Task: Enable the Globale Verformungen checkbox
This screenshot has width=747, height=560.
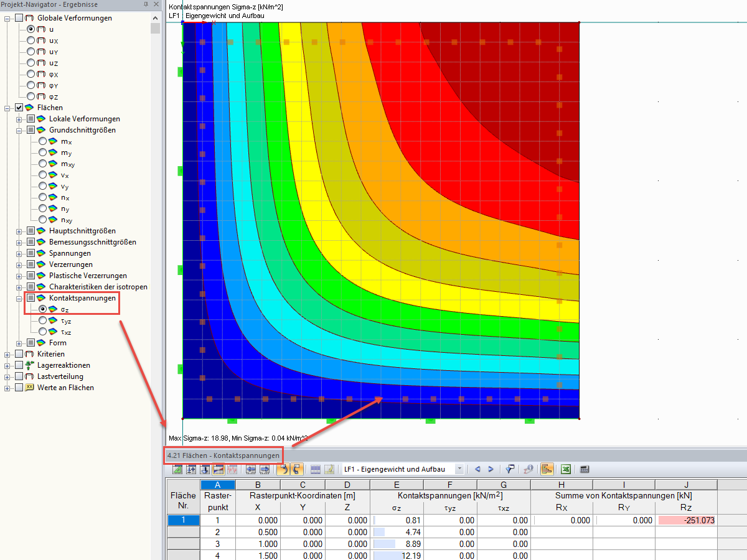Action: (x=19, y=18)
